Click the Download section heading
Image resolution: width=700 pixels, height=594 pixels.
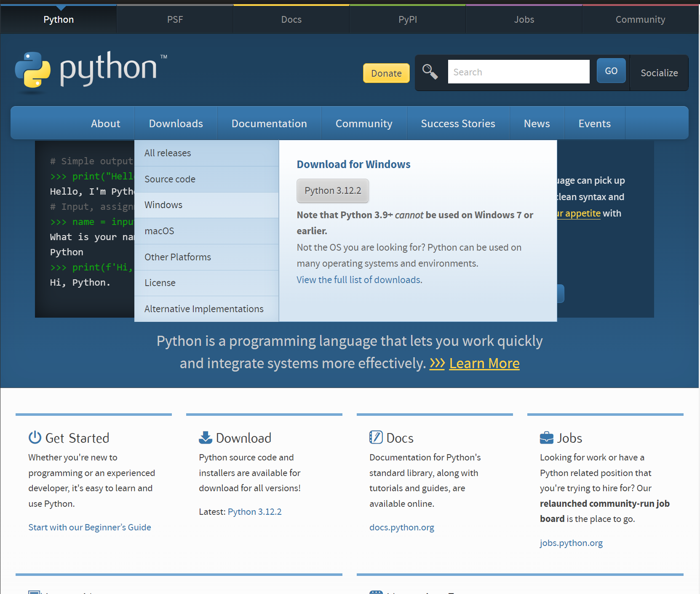pos(243,438)
